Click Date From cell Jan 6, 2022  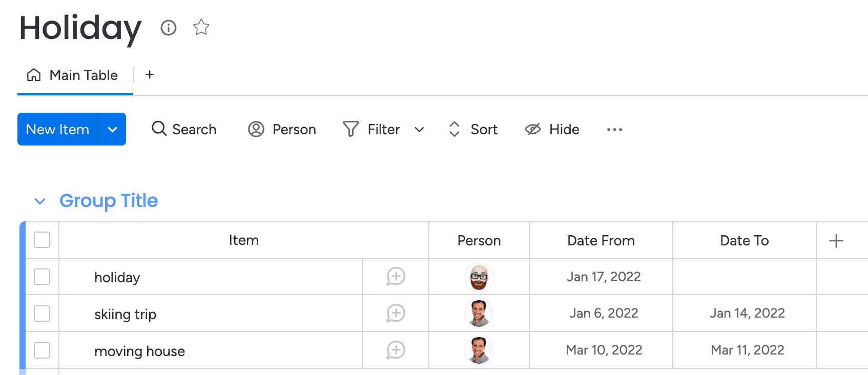point(601,313)
